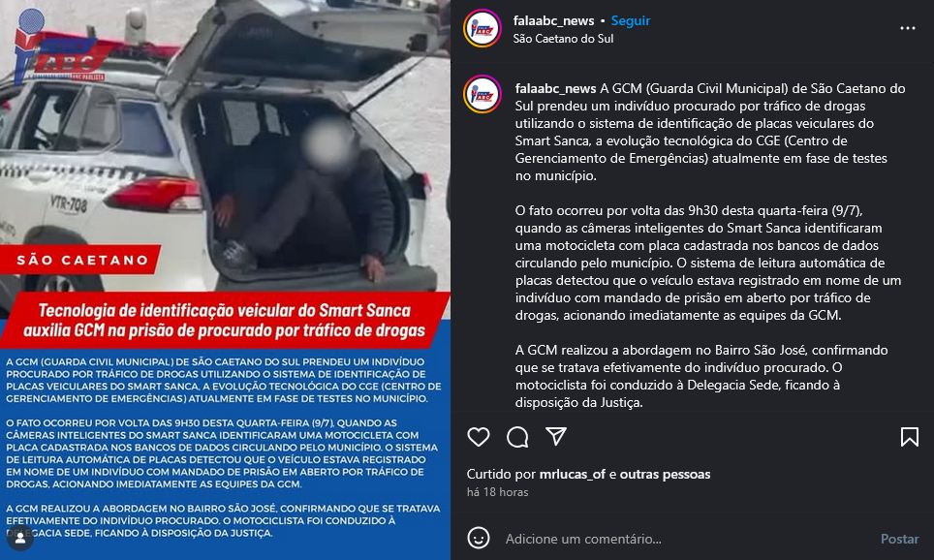This screenshot has width=934, height=560.
Task: Open falaabc_news username in caption
Action: pos(555,88)
